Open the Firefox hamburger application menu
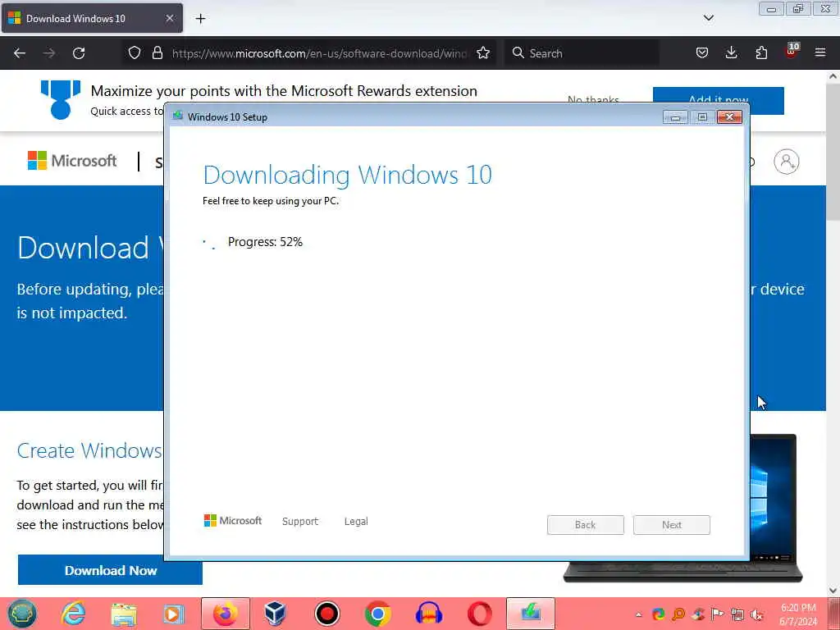840x630 pixels. [x=820, y=52]
